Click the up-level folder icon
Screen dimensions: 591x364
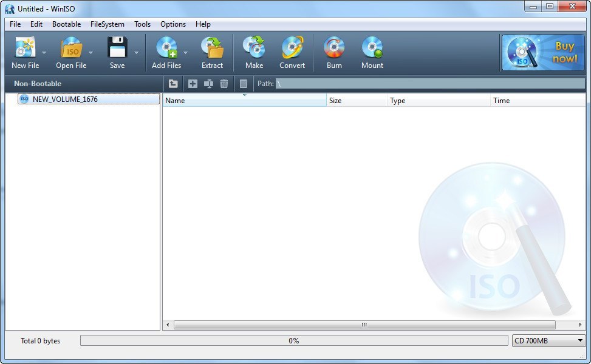coord(173,83)
